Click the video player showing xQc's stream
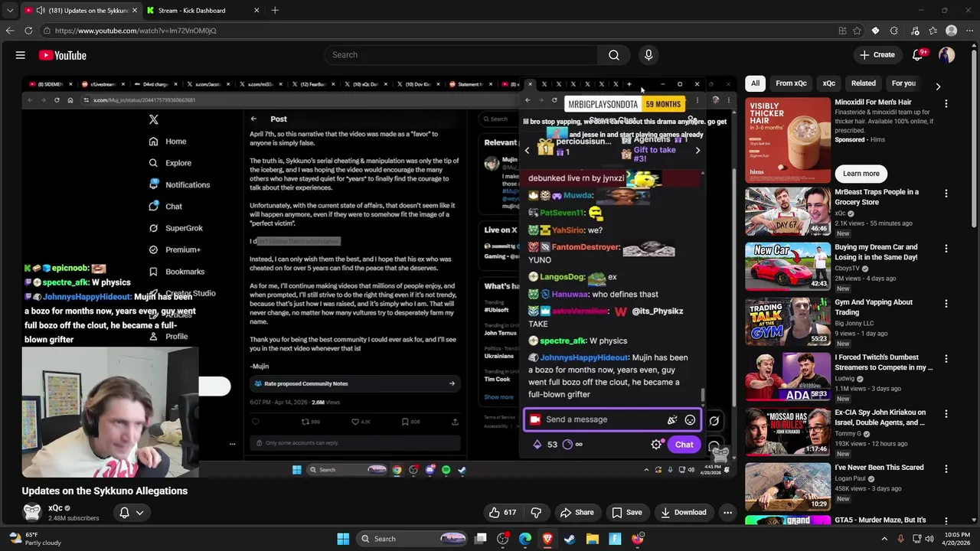 coord(377,276)
